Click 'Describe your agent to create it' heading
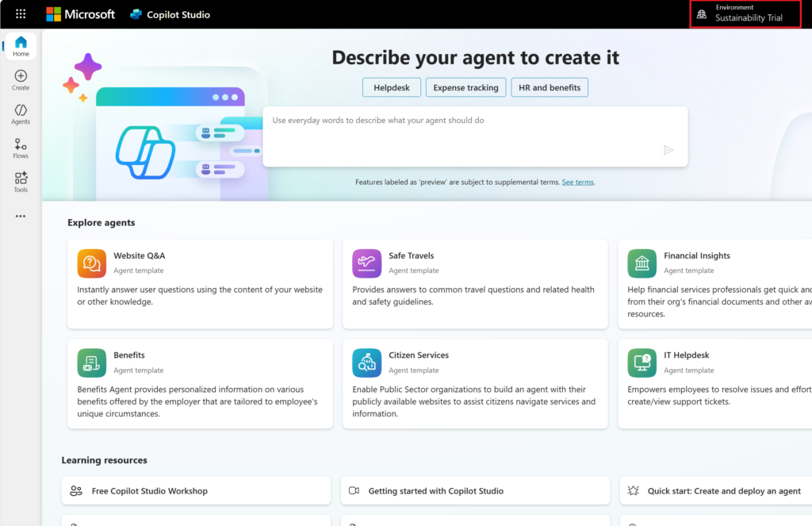The image size is (812, 526). coord(476,58)
